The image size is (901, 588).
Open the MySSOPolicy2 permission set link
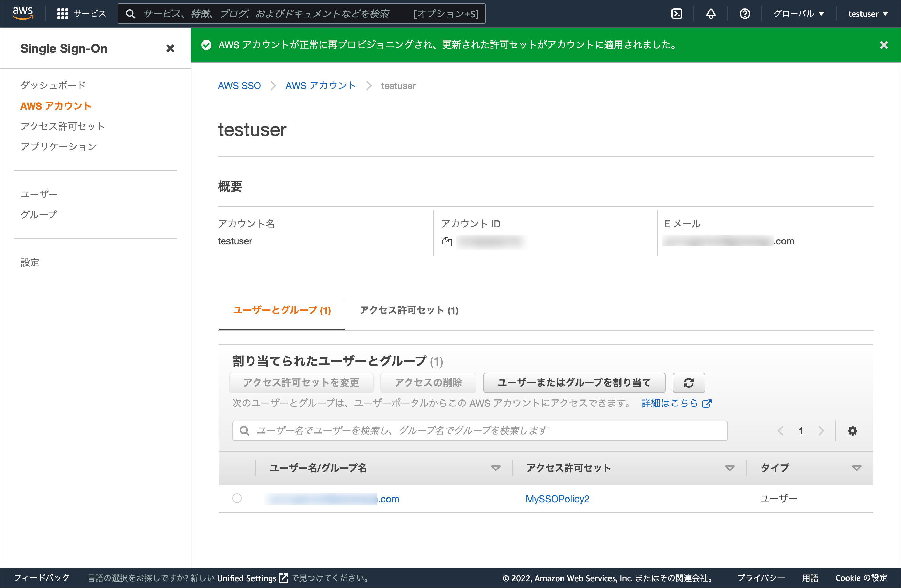557,499
